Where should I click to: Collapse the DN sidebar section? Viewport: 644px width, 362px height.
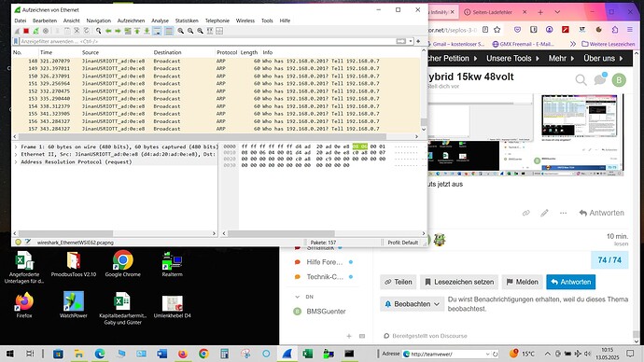(298, 297)
